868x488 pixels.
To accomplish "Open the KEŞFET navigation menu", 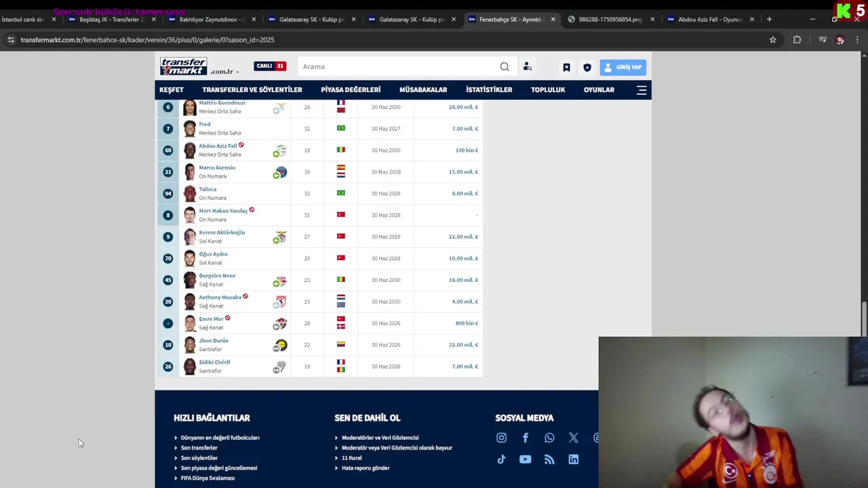I will [x=172, y=89].
